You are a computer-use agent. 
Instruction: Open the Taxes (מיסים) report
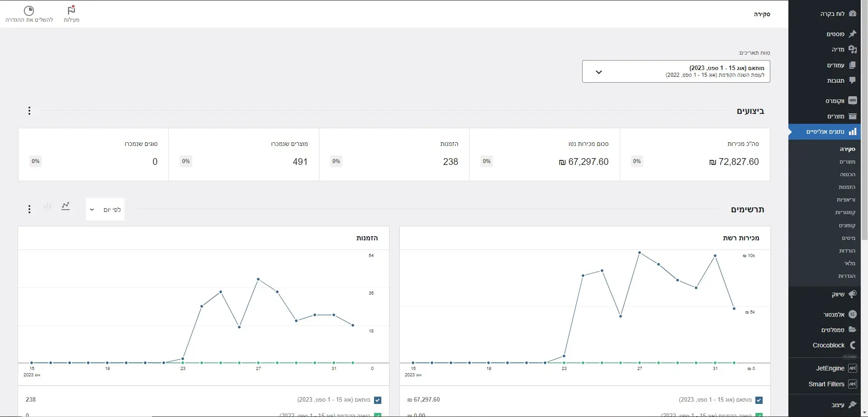(849, 238)
